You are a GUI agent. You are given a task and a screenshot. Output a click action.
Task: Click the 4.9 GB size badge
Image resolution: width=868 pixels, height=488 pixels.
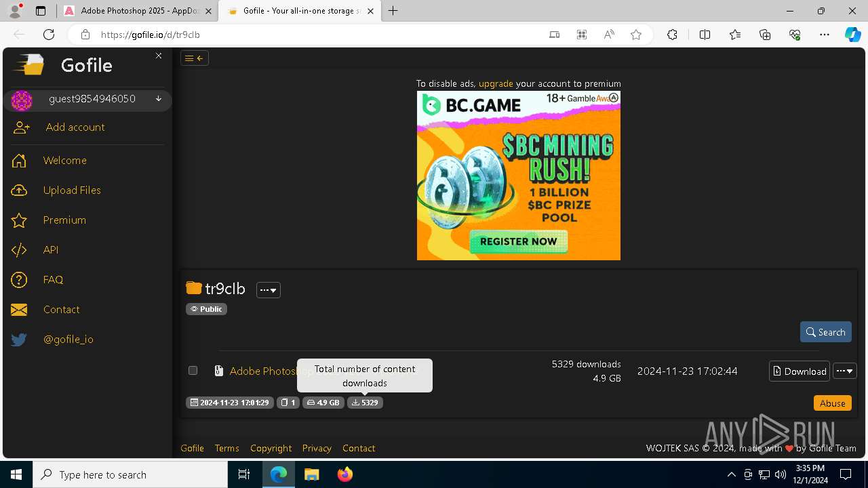(323, 403)
